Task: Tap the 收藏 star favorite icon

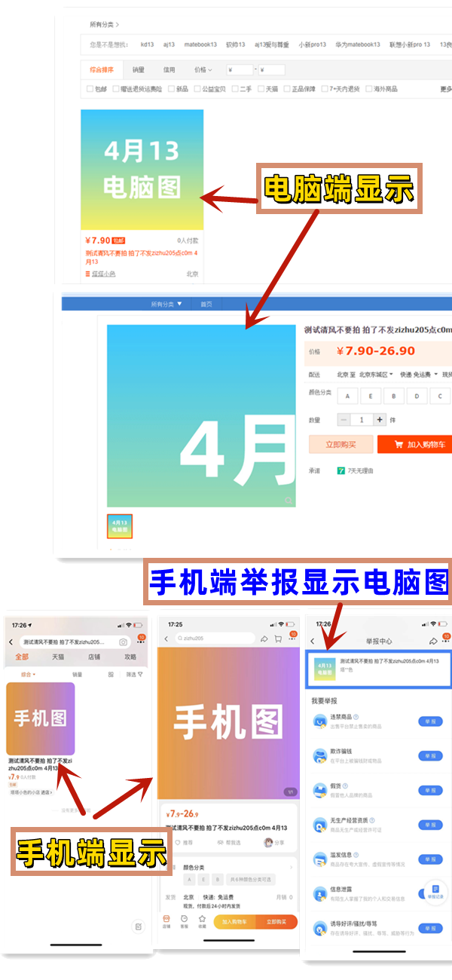Action: click(x=202, y=920)
